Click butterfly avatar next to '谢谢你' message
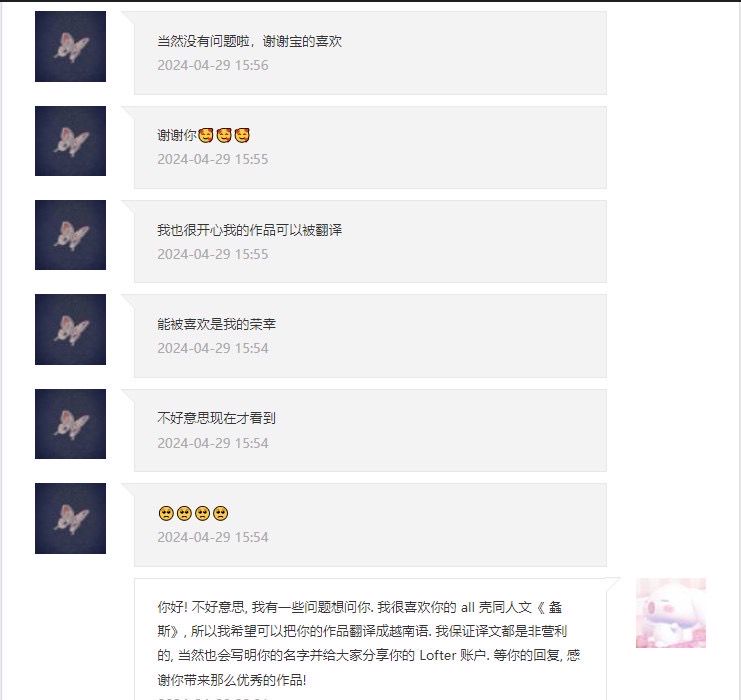The height and width of the screenshot is (700, 741). (x=70, y=141)
